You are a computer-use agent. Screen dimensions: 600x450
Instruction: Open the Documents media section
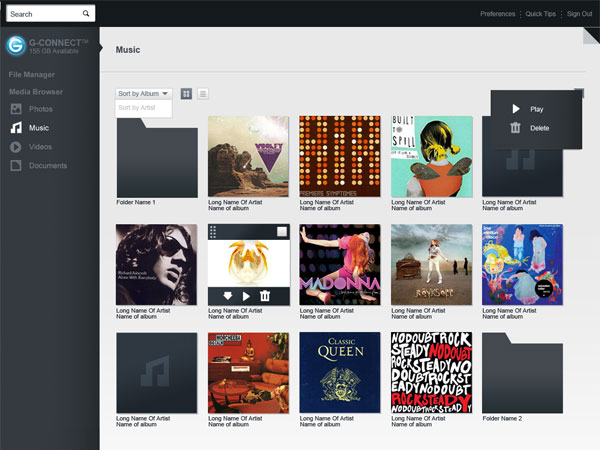47,166
